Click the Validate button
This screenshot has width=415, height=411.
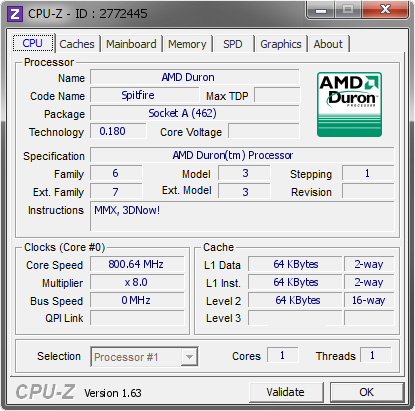tap(286, 392)
